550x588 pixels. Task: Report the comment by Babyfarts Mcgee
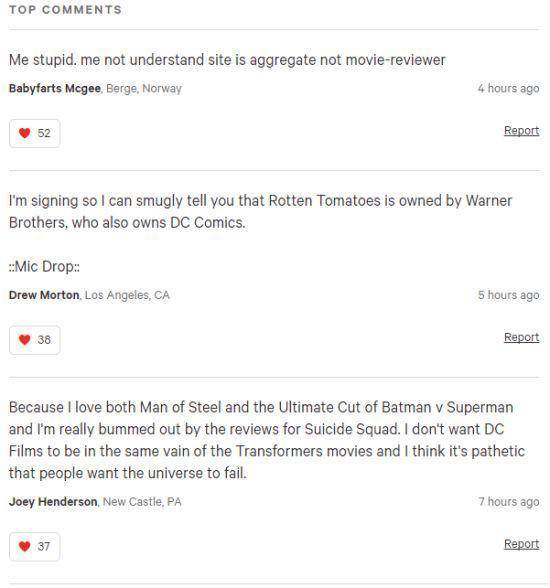click(521, 130)
